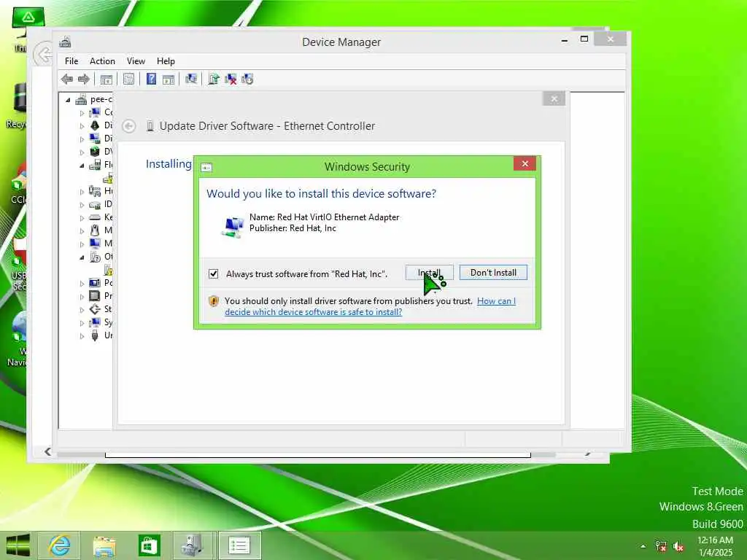Open the Help menu

pos(166,61)
